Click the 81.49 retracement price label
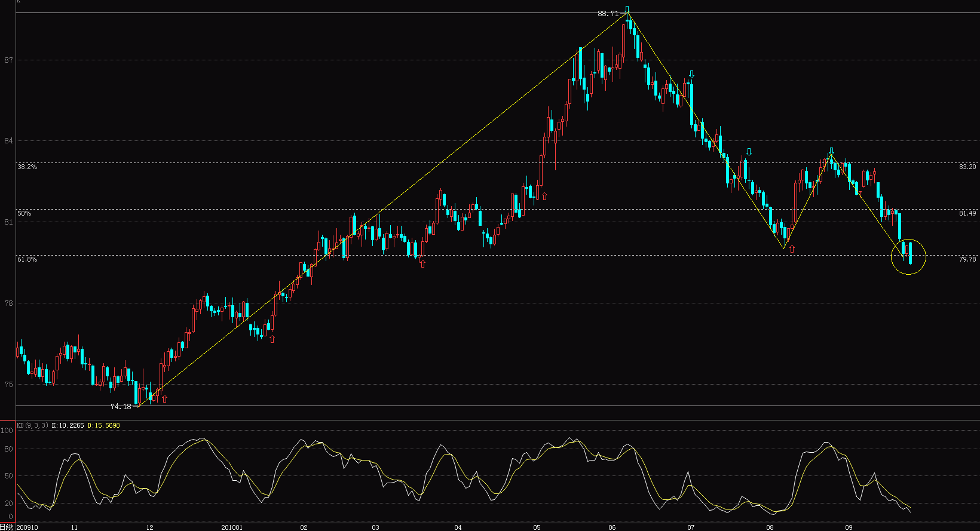Viewport: 980px width, 531px height. [967, 213]
